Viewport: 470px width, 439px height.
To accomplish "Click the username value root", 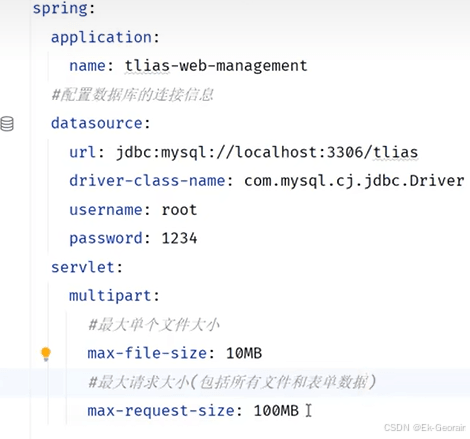I will 179,210.
